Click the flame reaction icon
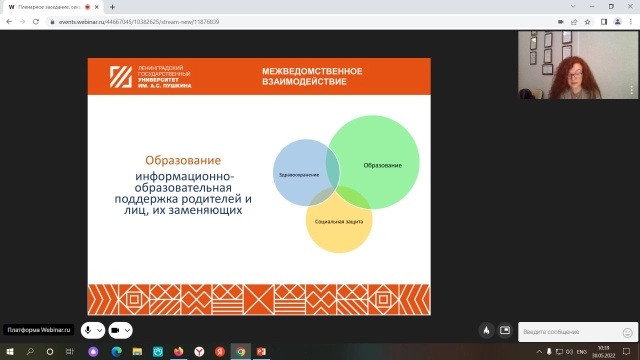The height and width of the screenshot is (360, 640). (486, 330)
